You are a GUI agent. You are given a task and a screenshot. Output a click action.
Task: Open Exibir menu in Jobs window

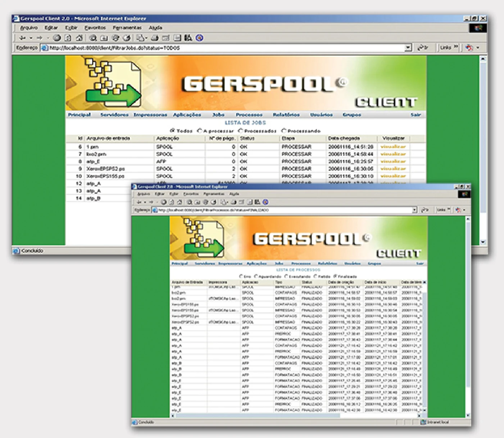[71, 28]
